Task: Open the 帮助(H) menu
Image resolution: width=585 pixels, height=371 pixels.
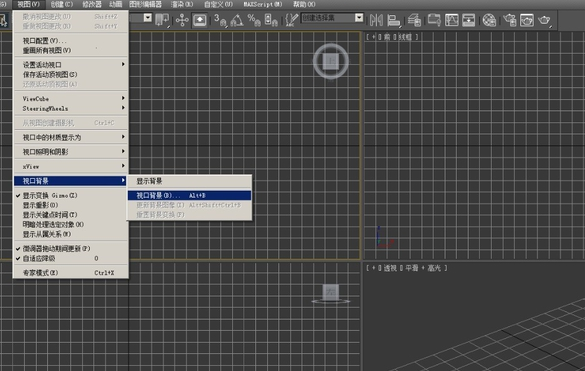Action: [304, 4]
